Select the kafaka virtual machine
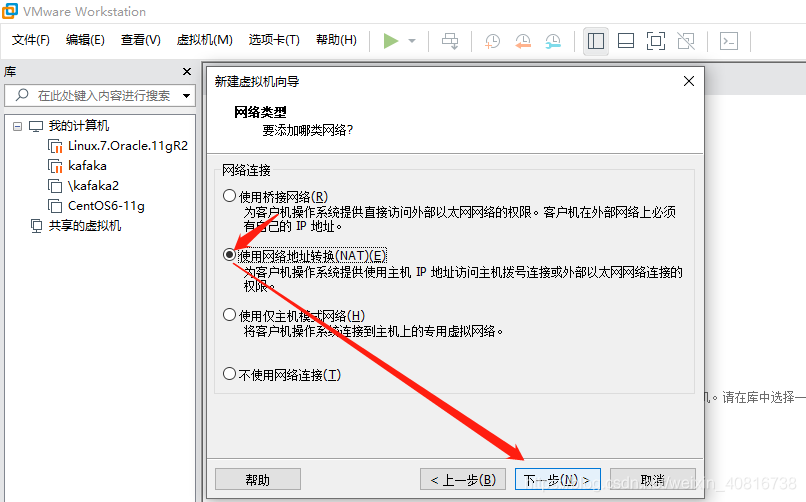Viewport: 806px width, 502px height. click(87, 166)
